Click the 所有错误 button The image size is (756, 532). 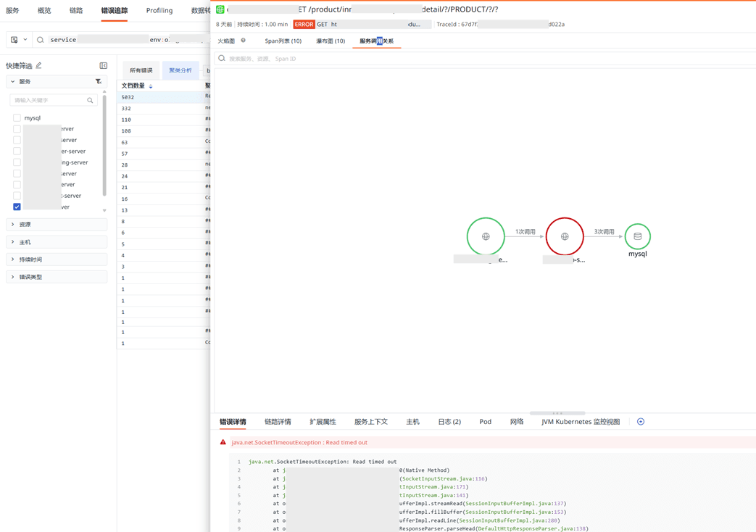[x=141, y=70]
